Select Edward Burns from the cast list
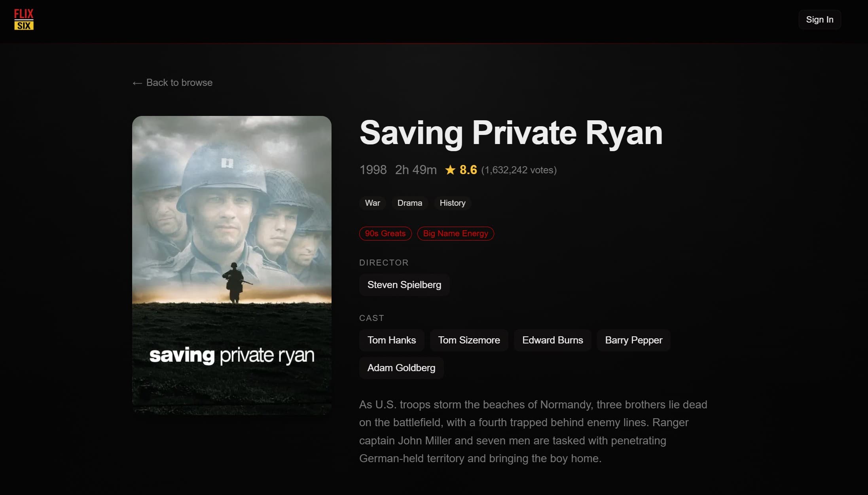This screenshot has width=868, height=495. tap(552, 340)
